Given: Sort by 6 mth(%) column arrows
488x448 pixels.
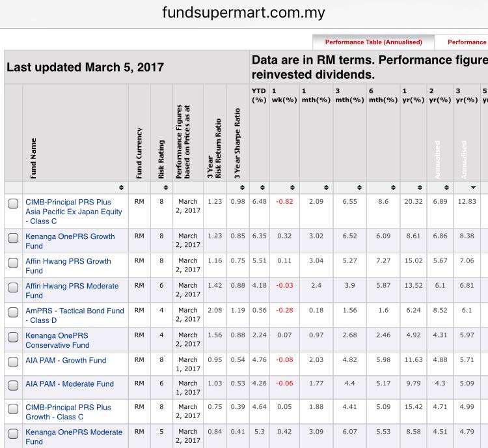Looking at the screenshot, I should click(394, 188).
